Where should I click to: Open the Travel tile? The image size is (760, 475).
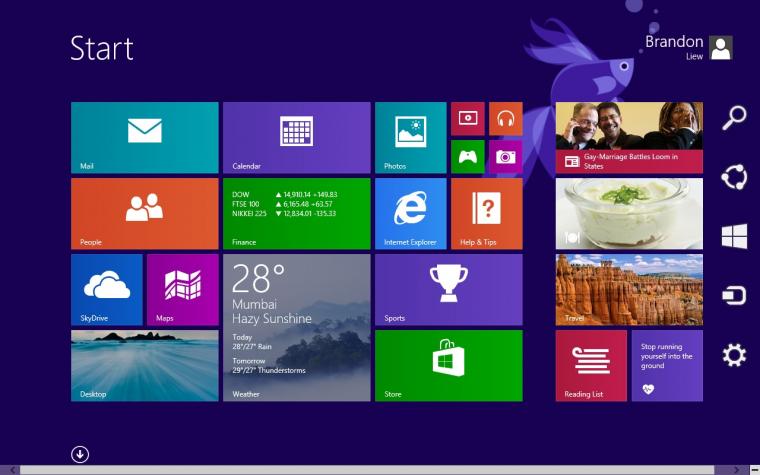pos(629,289)
